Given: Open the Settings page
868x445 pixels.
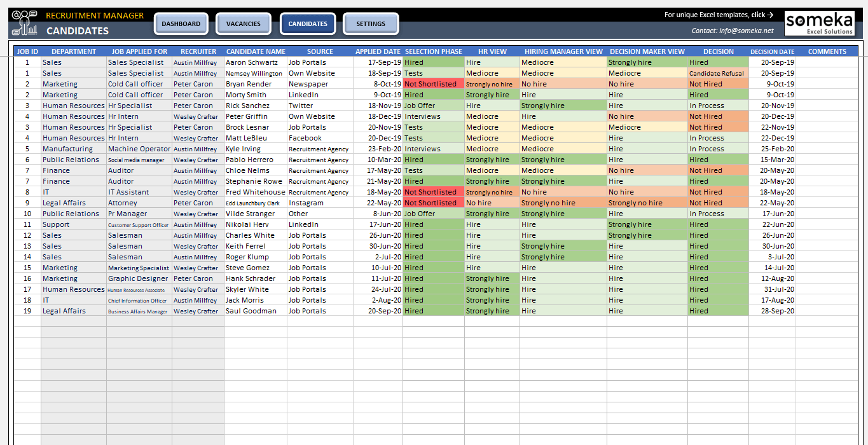Looking at the screenshot, I should coord(371,24).
